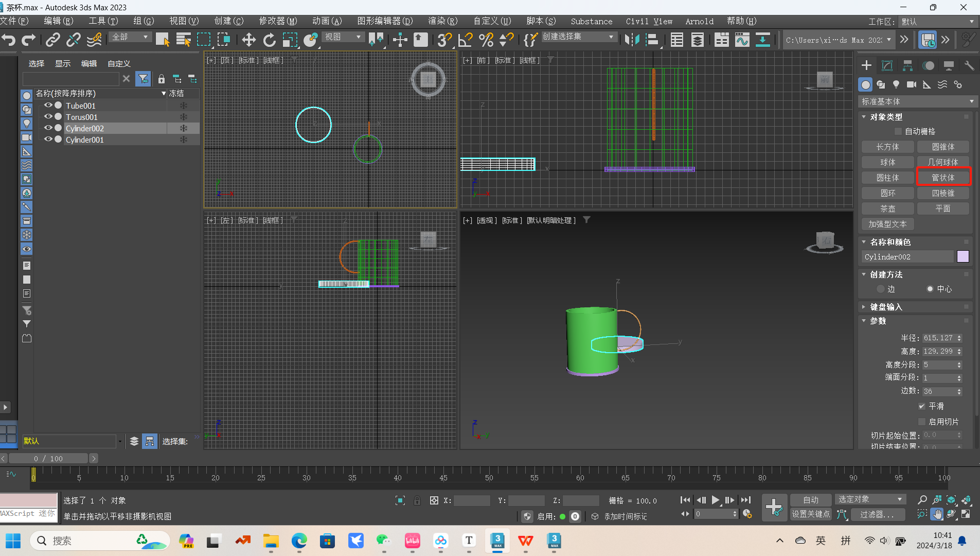Uncheck the 平滑 checkbox

(922, 406)
